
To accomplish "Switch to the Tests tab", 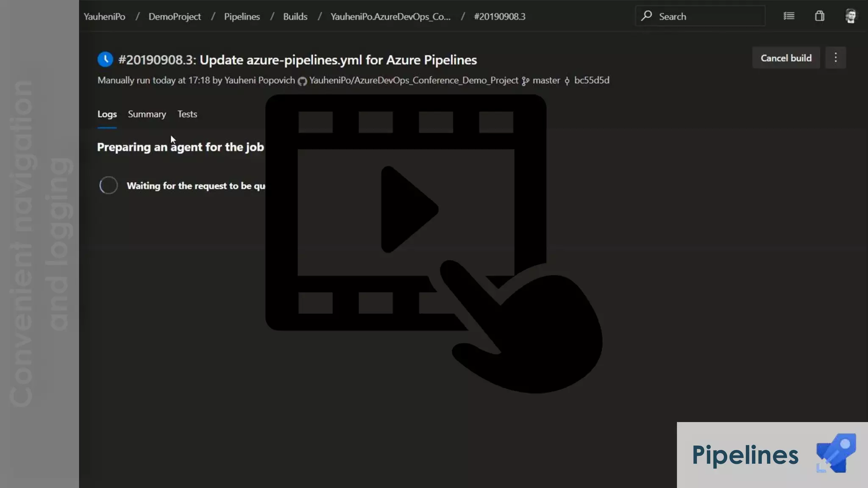I will click(x=187, y=114).
